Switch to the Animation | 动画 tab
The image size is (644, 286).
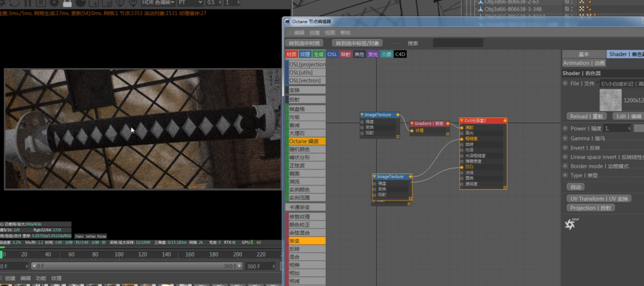tap(584, 63)
